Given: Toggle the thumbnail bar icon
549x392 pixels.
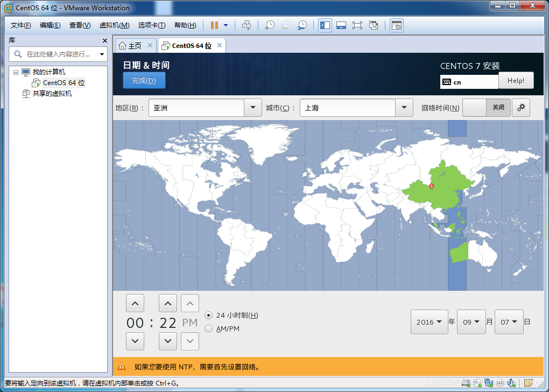Looking at the screenshot, I should pyautogui.click(x=341, y=25).
